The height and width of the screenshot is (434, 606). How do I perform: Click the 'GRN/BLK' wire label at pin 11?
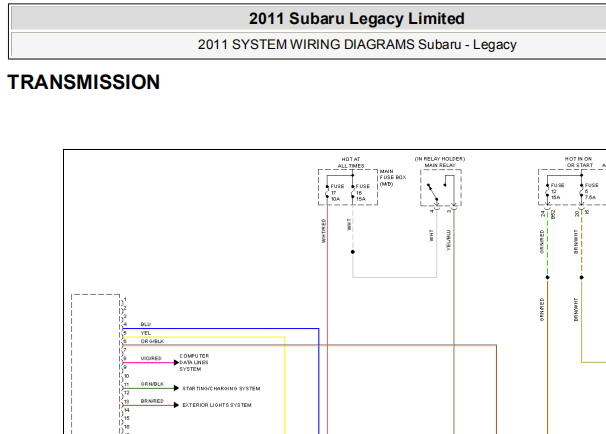(152, 384)
